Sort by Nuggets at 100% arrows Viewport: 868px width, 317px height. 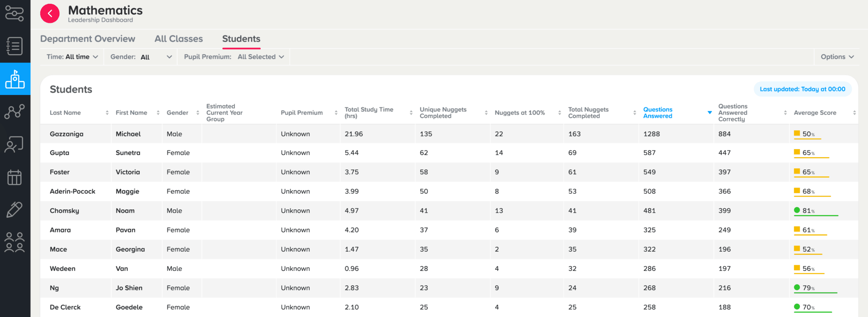(x=559, y=113)
